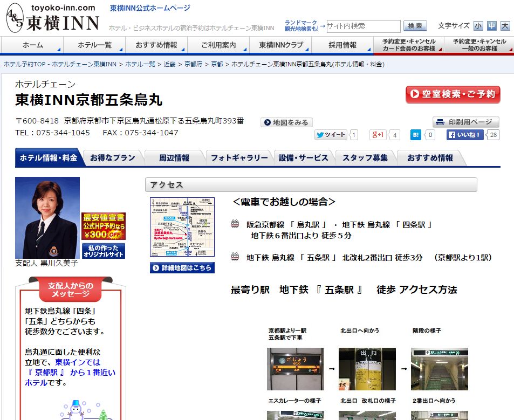
Task: Click the Twitter tweet count bubble
Action: (354, 135)
